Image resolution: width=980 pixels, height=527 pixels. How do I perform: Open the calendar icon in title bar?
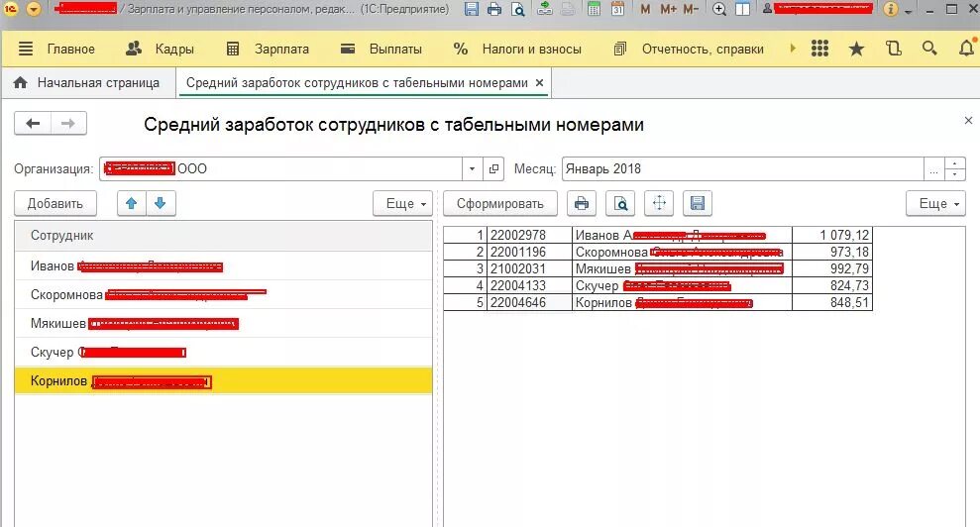617,9
